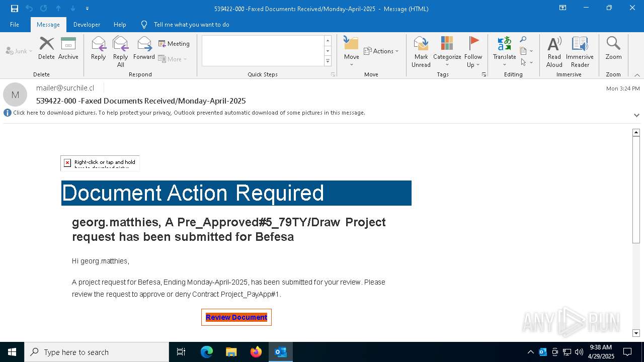Open the Categorize color menu
Viewport: 644px width, 362px height.
447,52
